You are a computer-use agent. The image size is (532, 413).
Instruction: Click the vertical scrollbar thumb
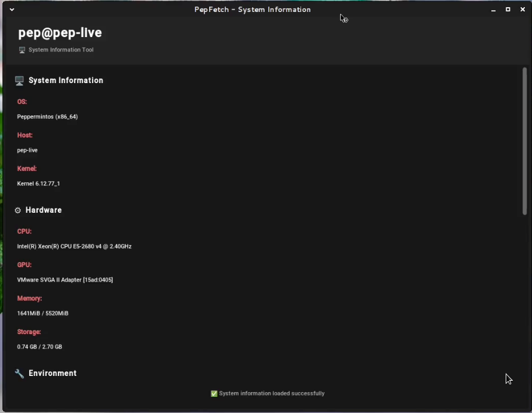coord(524,141)
